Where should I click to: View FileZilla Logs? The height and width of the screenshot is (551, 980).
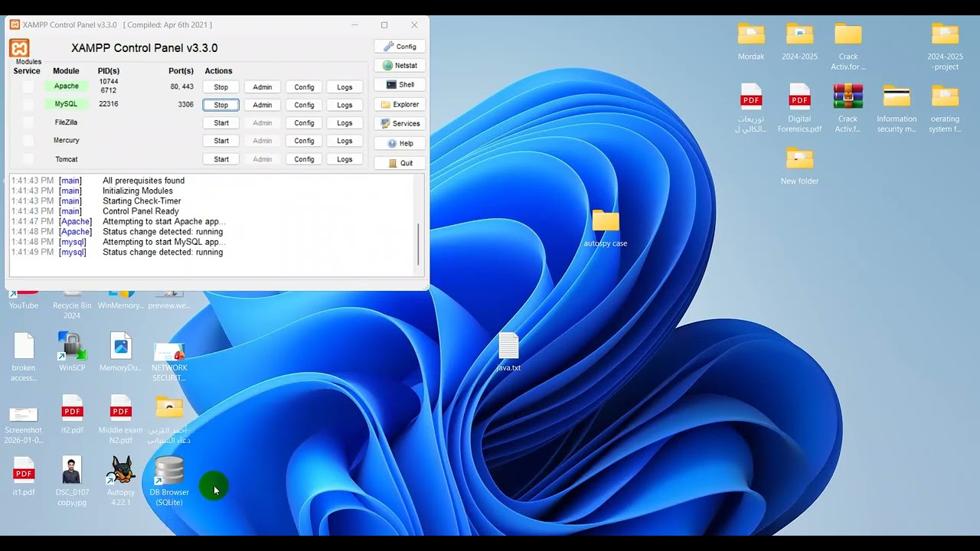[x=345, y=123]
